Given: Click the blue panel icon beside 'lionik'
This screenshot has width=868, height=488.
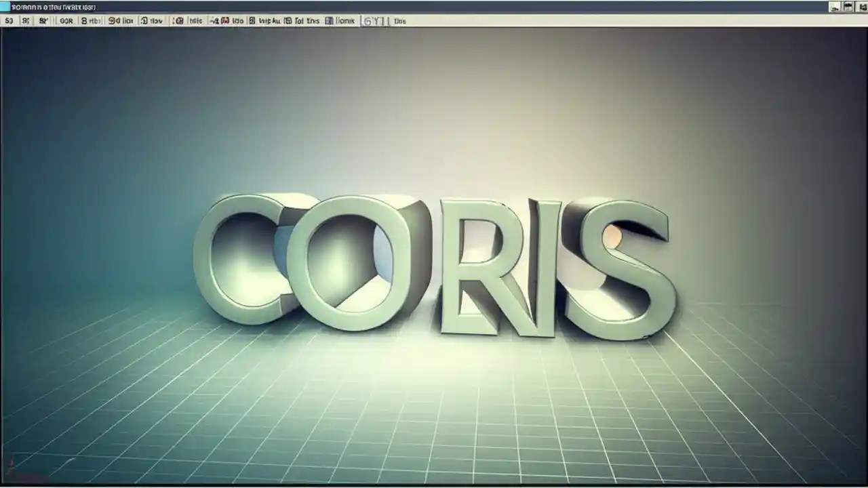Looking at the screenshot, I should click(330, 21).
